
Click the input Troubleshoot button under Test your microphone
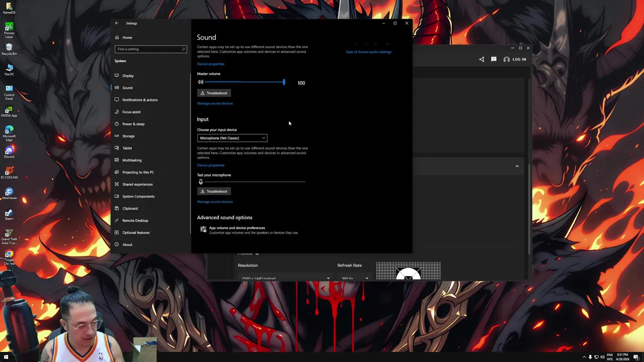pyautogui.click(x=214, y=191)
